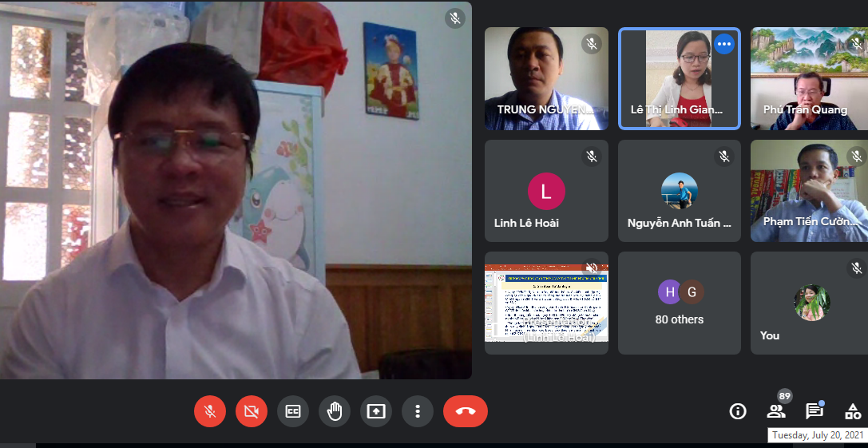Open the meeting details info icon

(738, 411)
